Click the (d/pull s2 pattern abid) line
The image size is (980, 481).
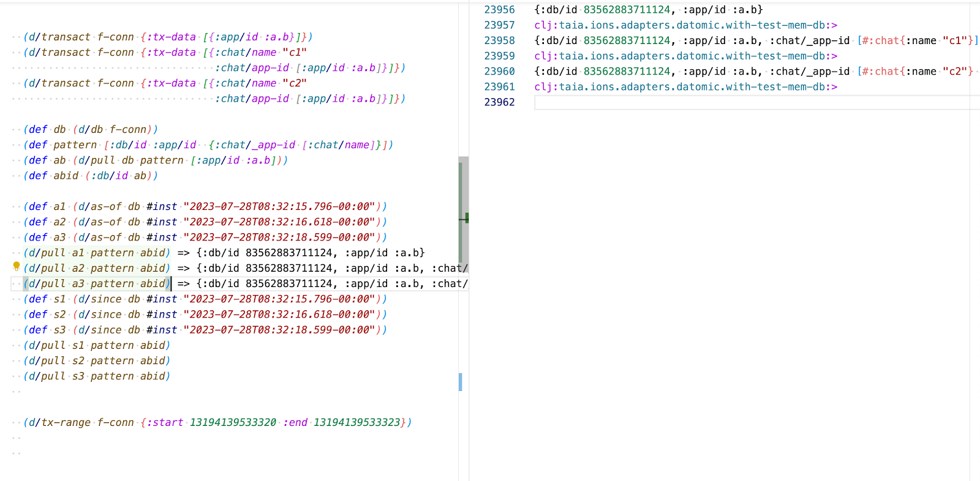point(97,361)
